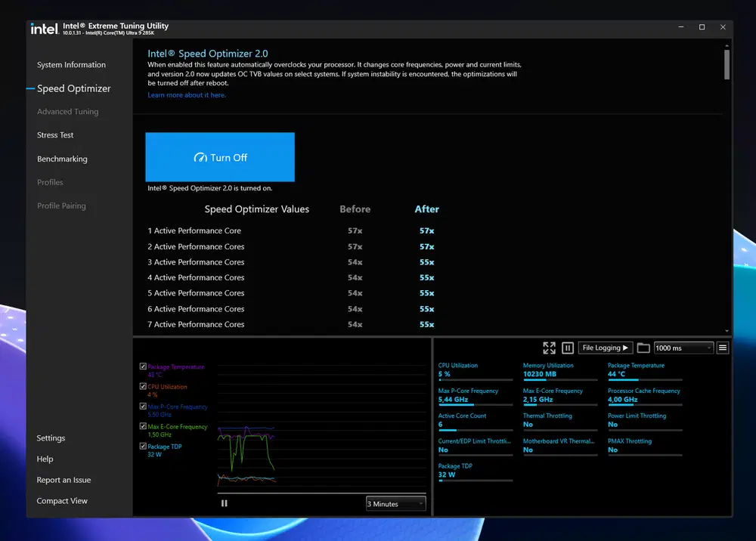
Task: Uncheck the CPU Utilization graph checkbox
Action: tap(143, 386)
